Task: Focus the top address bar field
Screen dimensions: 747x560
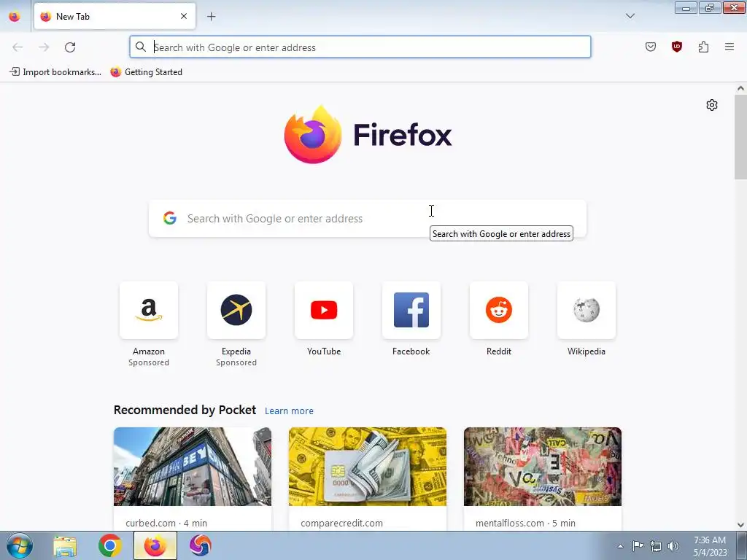Action: click(x=360, y=47)
